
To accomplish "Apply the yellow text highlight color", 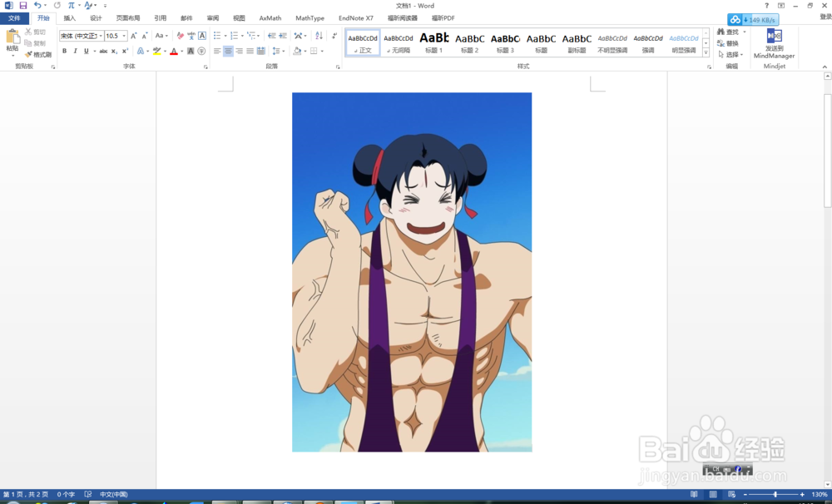I will (156, 51).
